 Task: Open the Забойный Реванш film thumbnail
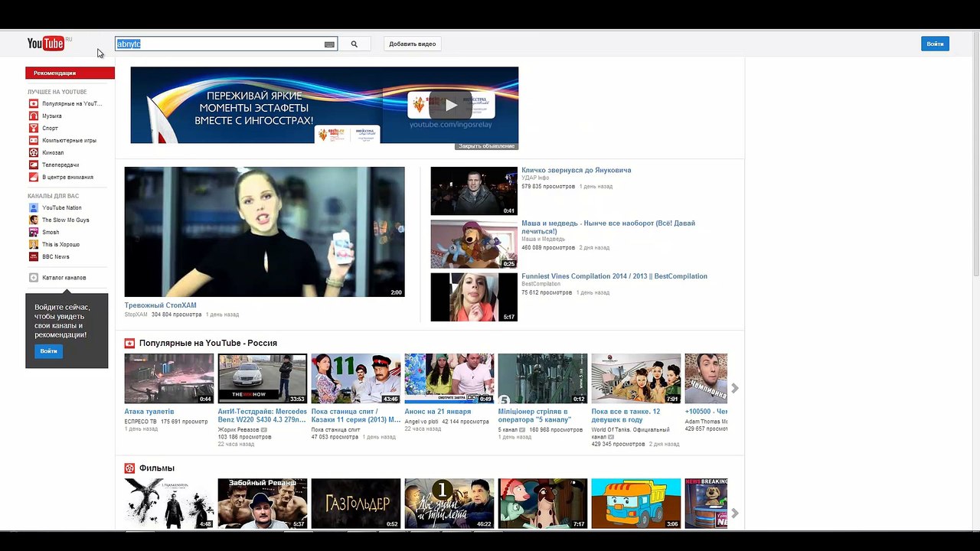tap(263, 504)
